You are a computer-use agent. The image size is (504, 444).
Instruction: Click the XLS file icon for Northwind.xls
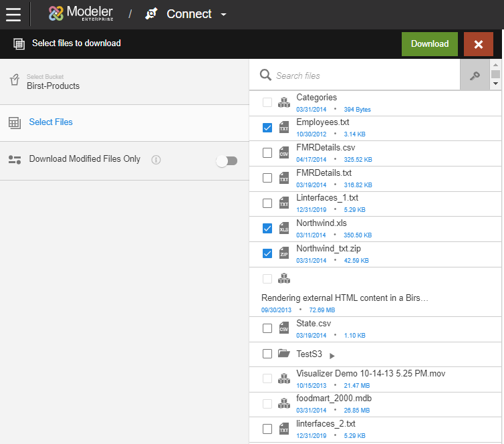[284, 229]
